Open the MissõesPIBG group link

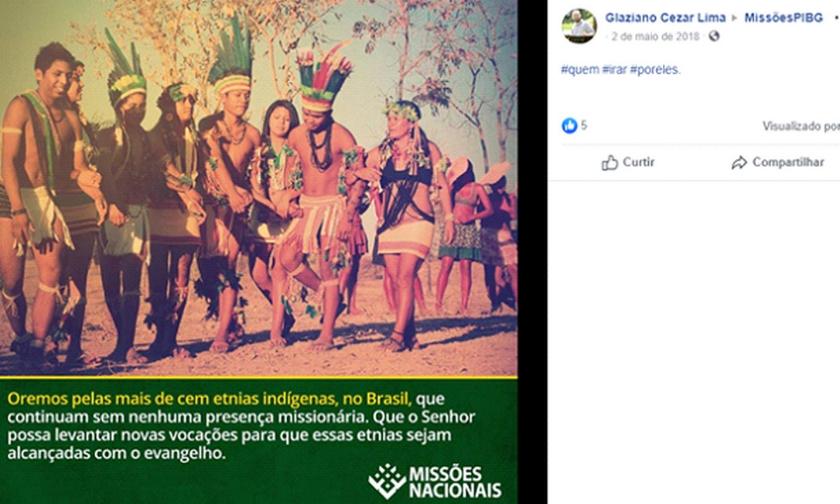coord(784,18)
